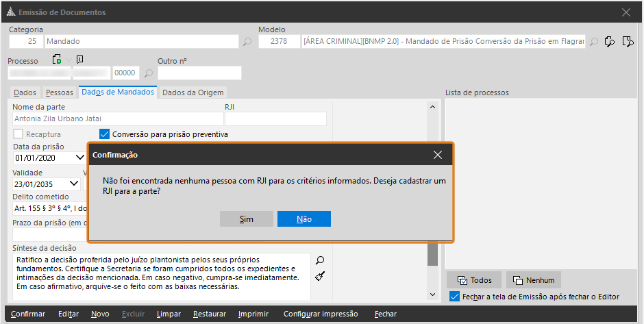Open the Dados da Origem tab
Screen dimensions: 644x324
tap(193, 92)
